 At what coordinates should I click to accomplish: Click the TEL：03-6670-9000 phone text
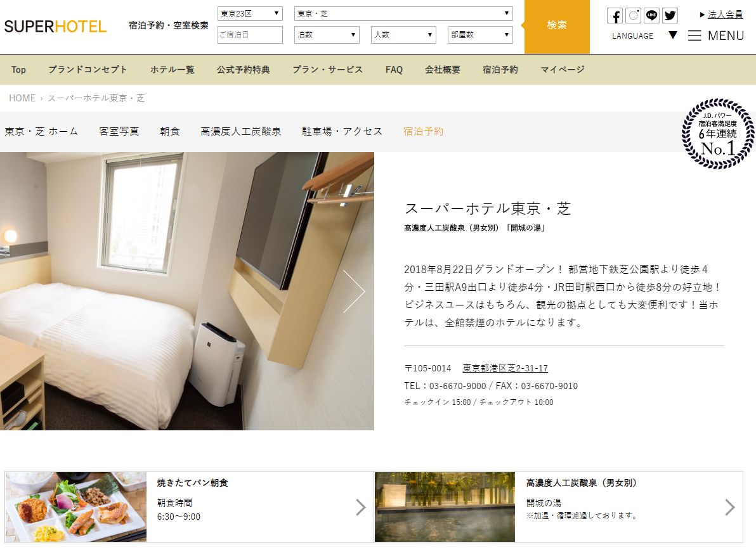point(445,386)
